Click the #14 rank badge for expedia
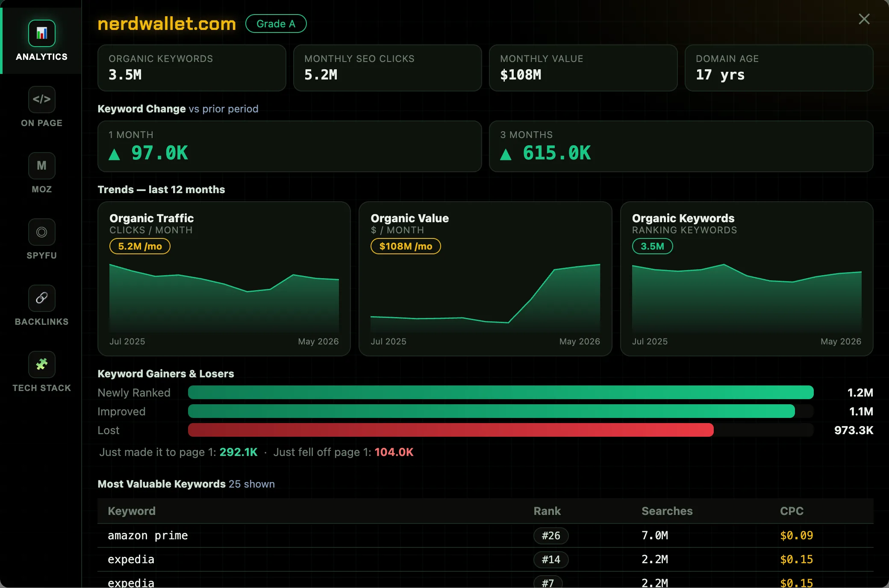Screen dimensions: 889x588 551,559
